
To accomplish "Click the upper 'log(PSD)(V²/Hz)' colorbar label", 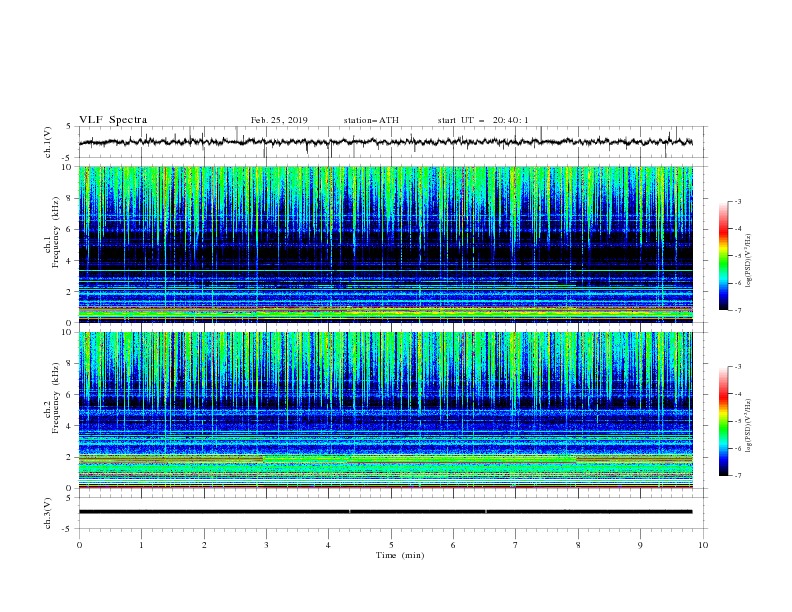I will (749, 261).
